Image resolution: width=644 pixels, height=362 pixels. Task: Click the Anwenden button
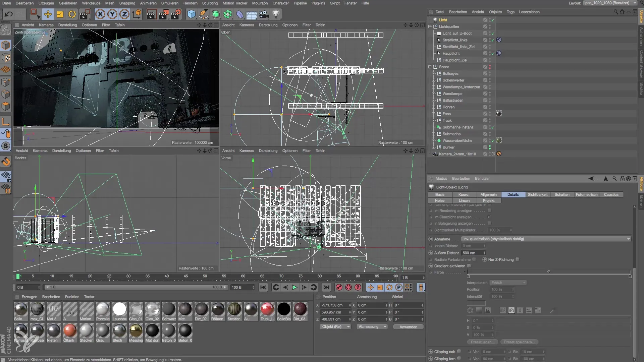408,327
